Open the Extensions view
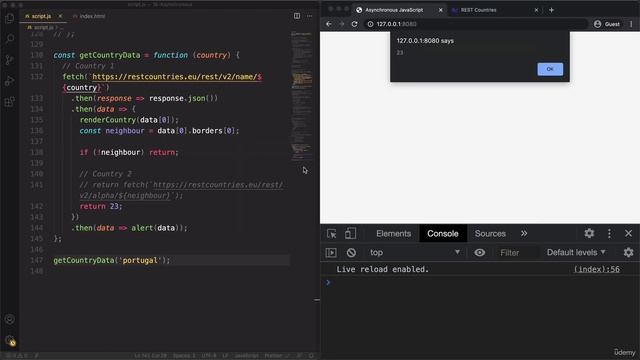Image resolution: width=640 pixels, height=360 pixels. [x=9, y=102]
